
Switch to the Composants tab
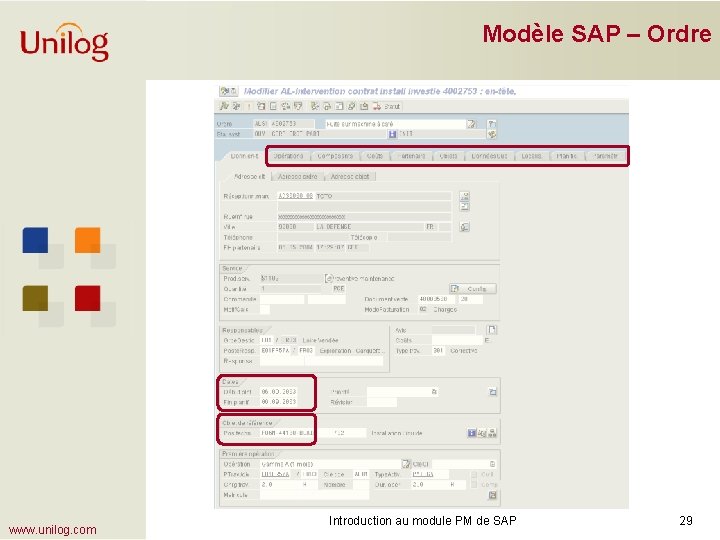click(x=335, y=156)
